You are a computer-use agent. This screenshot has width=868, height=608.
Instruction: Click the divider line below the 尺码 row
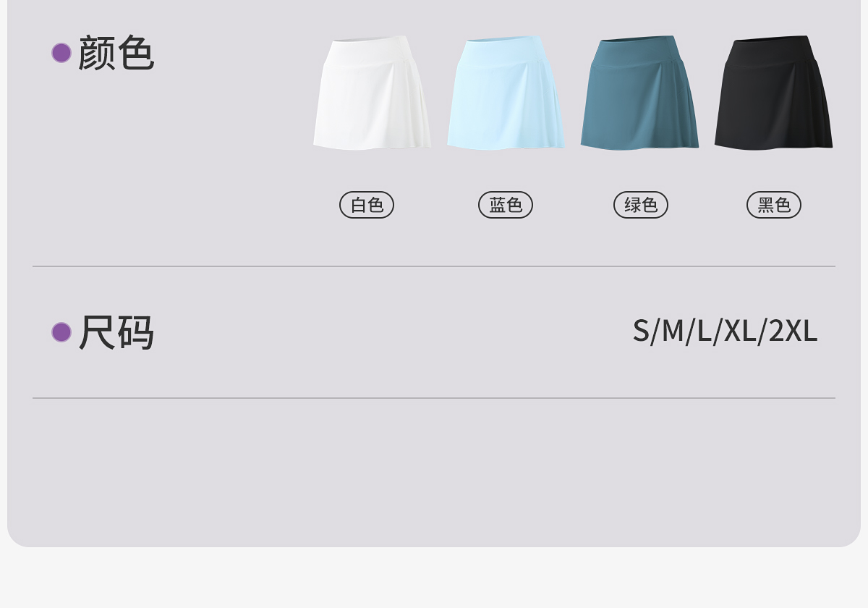434,398
